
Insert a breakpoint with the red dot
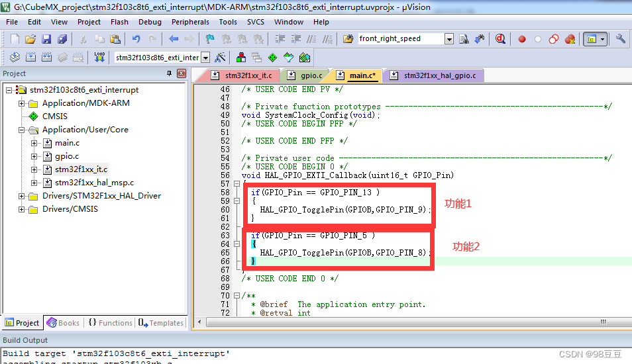tap(522, 39)
